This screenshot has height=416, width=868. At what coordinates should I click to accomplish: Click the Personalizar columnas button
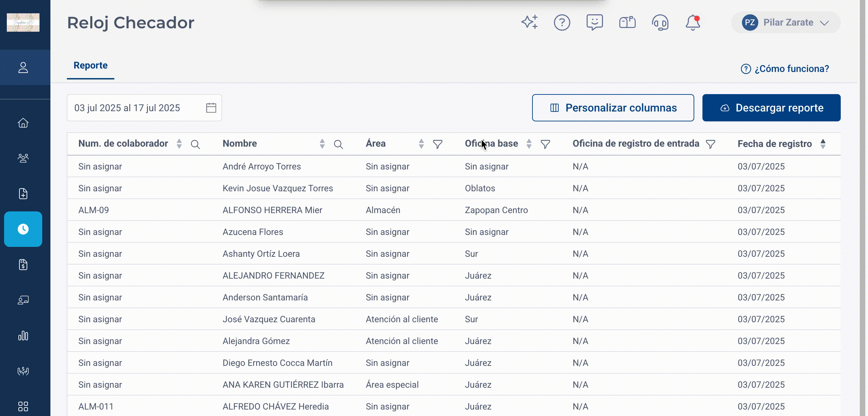coord(613,108)
